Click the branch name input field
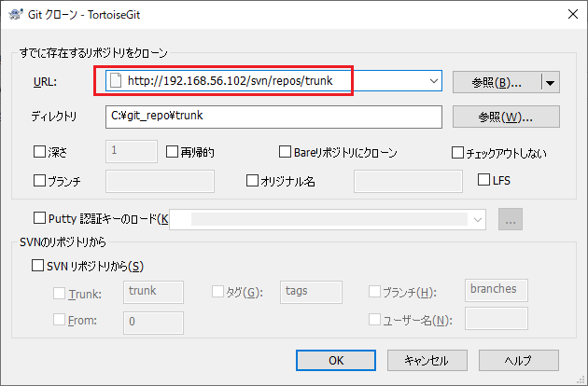588x386 pixels. (x=160, y=182)
